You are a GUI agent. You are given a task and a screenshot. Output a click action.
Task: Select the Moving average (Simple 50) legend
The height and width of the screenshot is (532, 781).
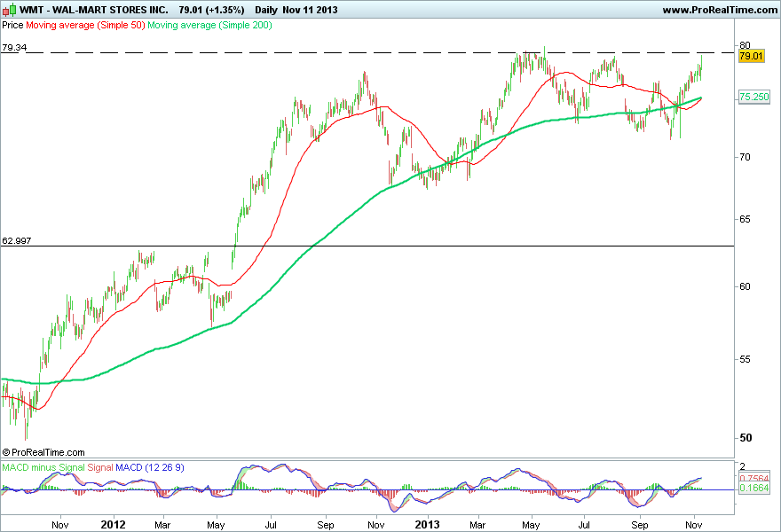pos(85,25)
